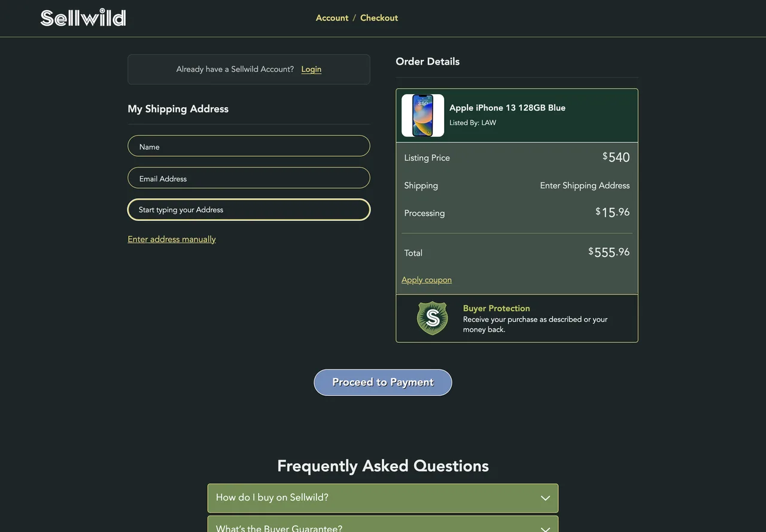Click the "Already have a Sellwild Account?" text
The height and width of the screenshot is (532, 766).
[235, 69]
